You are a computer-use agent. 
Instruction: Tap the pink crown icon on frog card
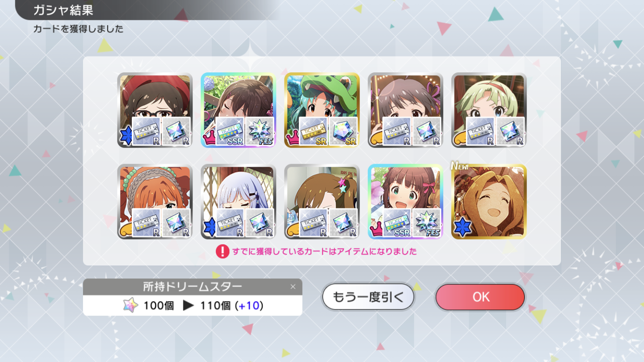[x=293, y=139]
